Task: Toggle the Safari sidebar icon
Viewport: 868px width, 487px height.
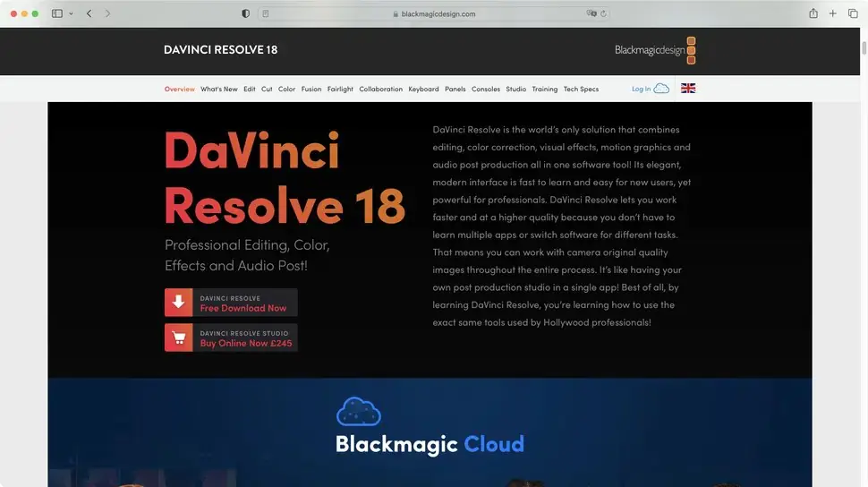Action: click(57, 13)
